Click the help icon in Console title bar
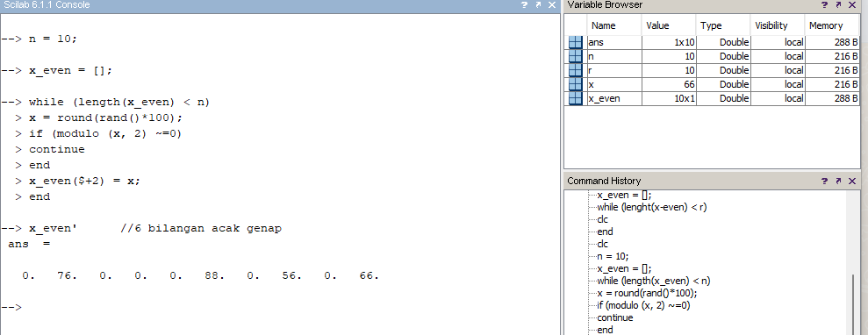The image size is (868, 335). [524, 5]
